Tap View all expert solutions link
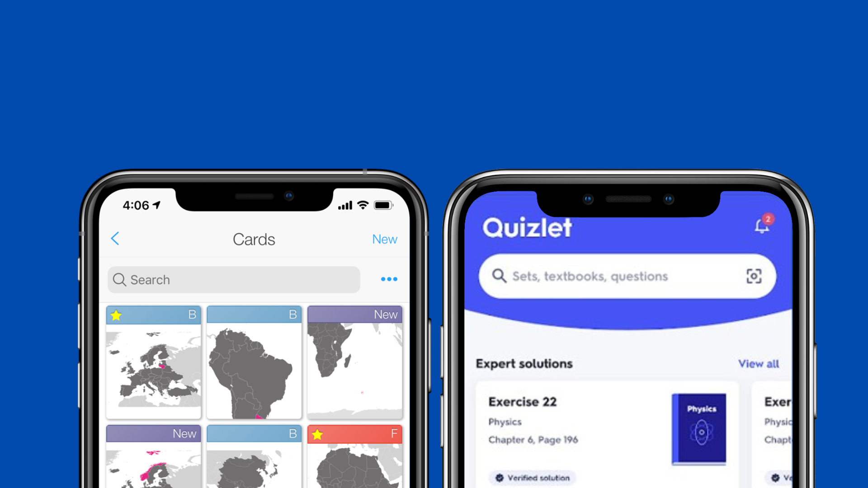 pos(759,363)
